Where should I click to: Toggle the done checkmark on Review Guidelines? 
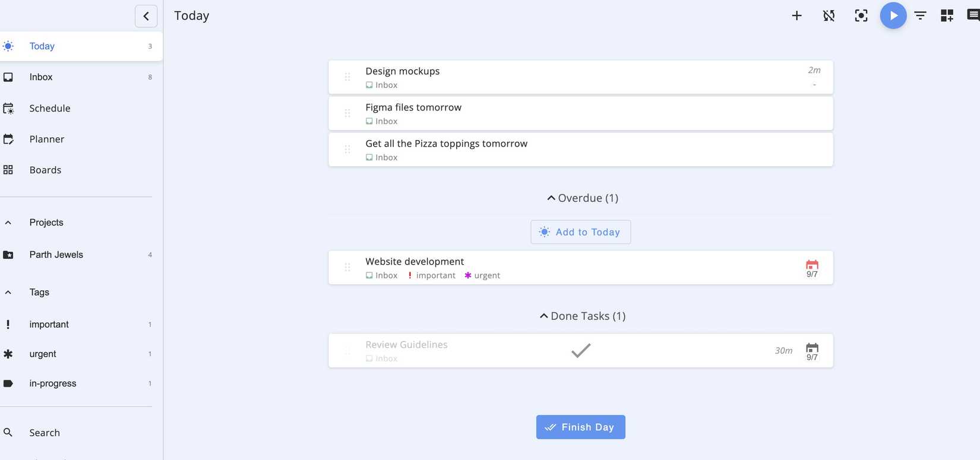(580, 351)
